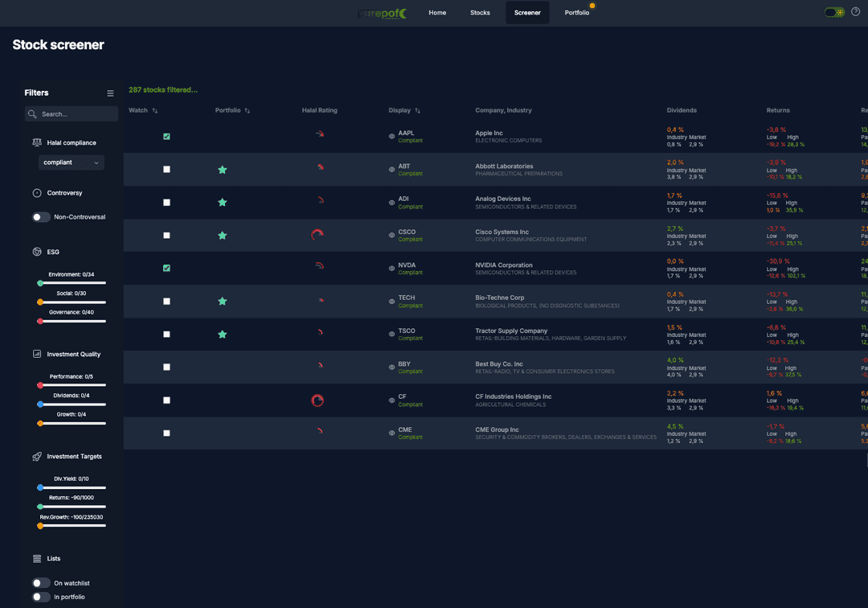The height and width of the screenshot is (608, 868).
Task: Click the Controversy section icon
Action: click(x=37, y=193)
